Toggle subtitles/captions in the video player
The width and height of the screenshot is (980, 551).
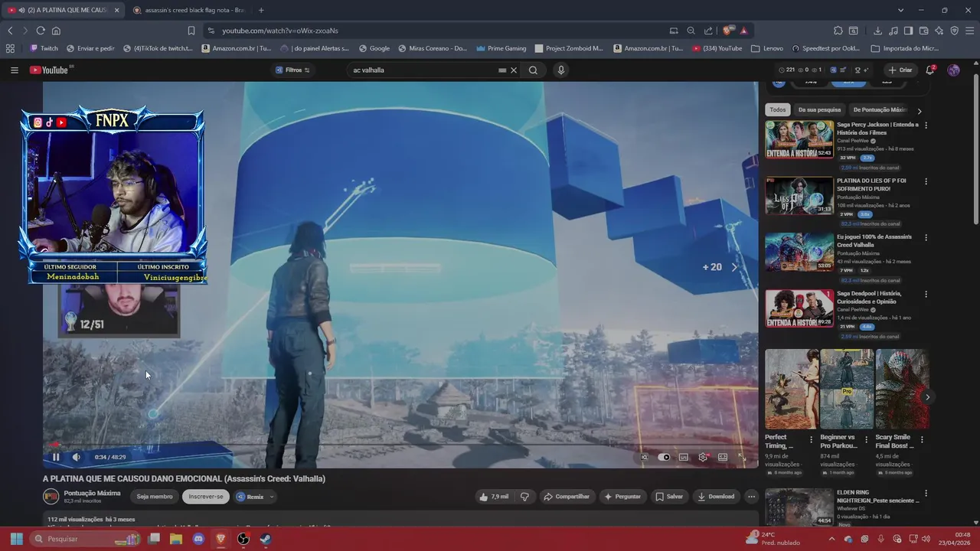point(683,457)
